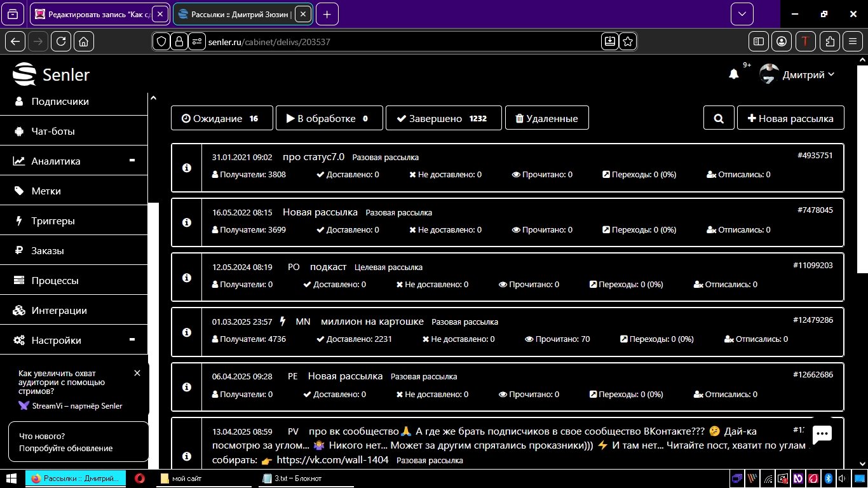This screenshot has height=488, width=868.
Task: Click info icon for 'миллион на картошке' mailing
Action: (x=187, y=332)
